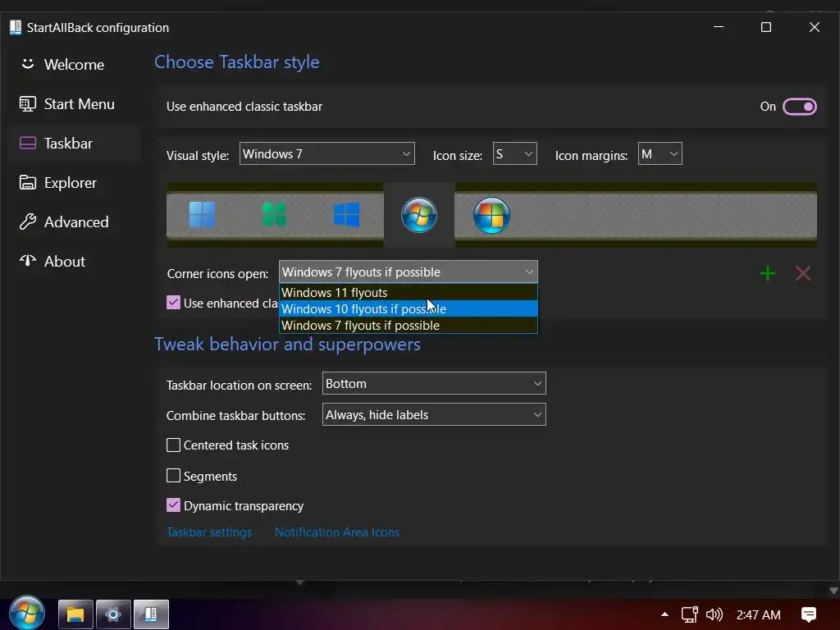
Task: Click the About sidebar icon
Action: click(x=27, y=261)
